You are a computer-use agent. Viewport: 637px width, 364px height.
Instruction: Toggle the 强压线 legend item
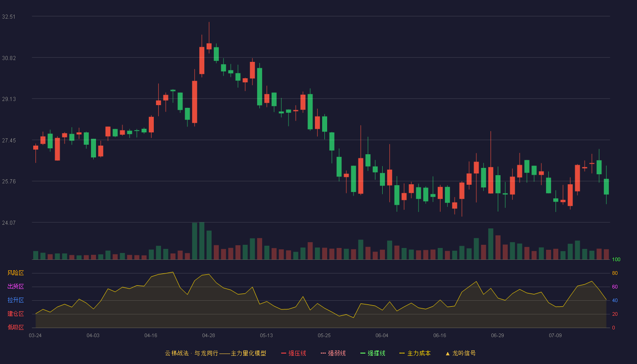click(x=293, y=353)
